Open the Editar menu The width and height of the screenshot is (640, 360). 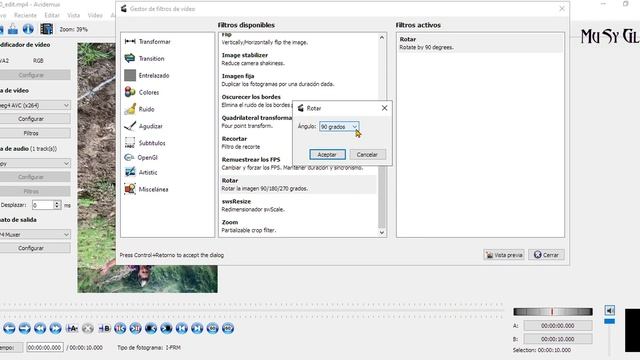tap(52, 15)
